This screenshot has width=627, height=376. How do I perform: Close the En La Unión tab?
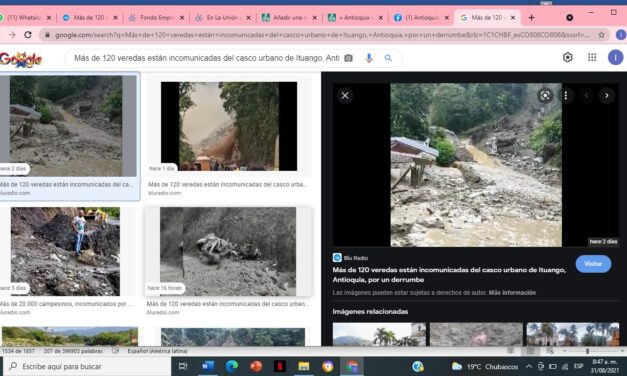tap(248, 18)
